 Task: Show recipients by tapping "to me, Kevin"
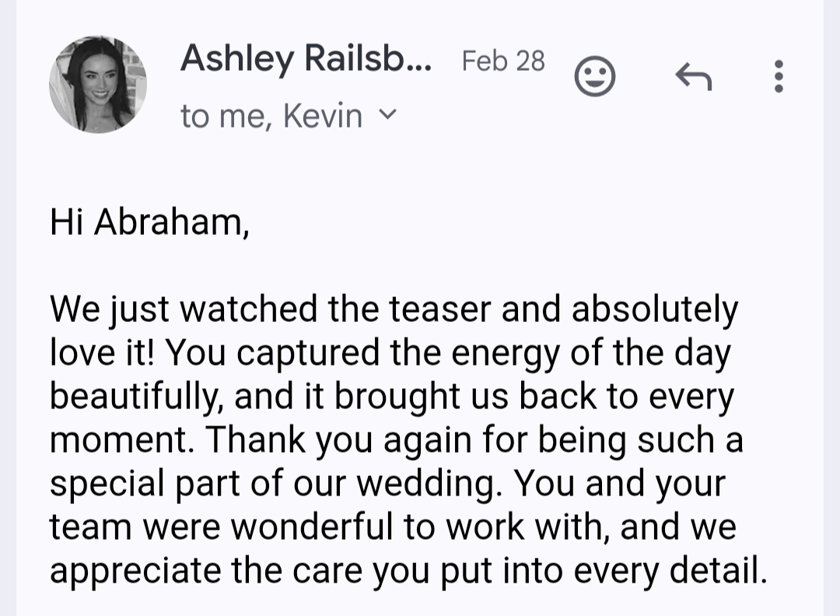click(x=271, y=116)
